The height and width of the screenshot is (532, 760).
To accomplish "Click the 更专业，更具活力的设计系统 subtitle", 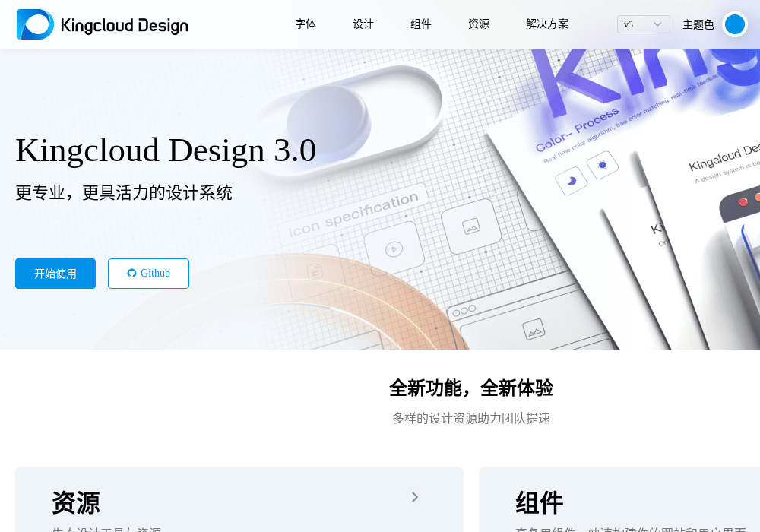I will (124, 193).
